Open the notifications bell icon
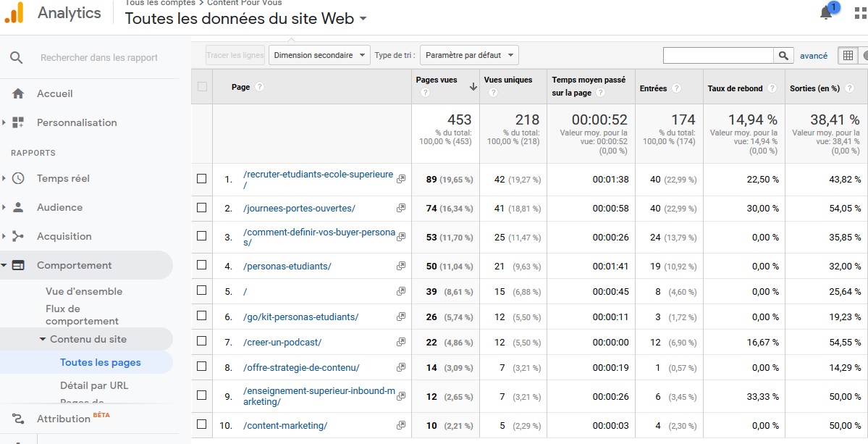 point(826,13)
